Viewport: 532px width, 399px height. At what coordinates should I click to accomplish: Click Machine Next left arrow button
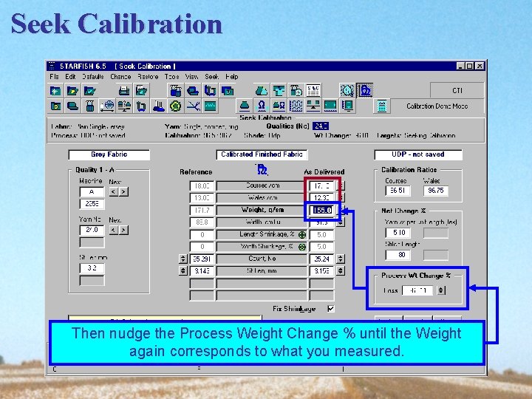coord(114,192)
